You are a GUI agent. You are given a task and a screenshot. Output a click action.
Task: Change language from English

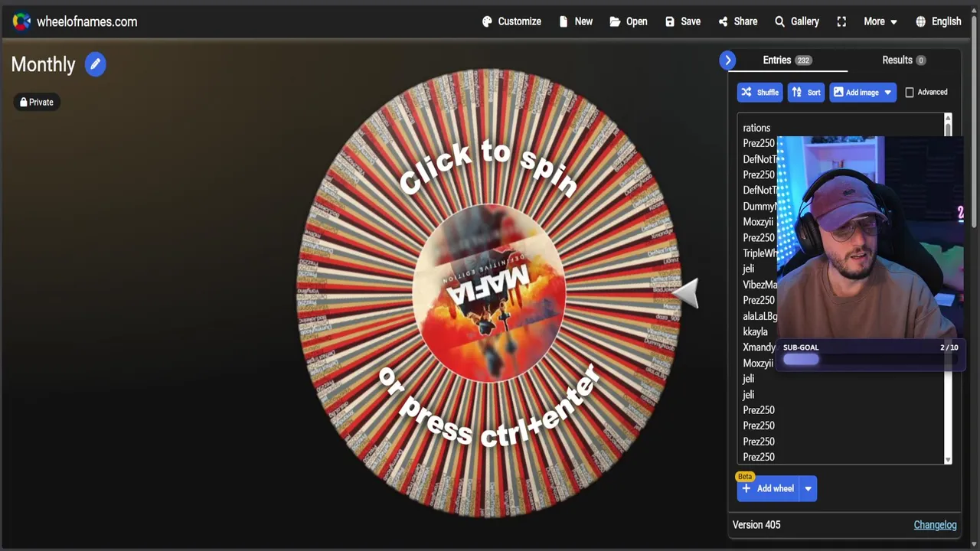pyautogui.click(x=938, y=21)
